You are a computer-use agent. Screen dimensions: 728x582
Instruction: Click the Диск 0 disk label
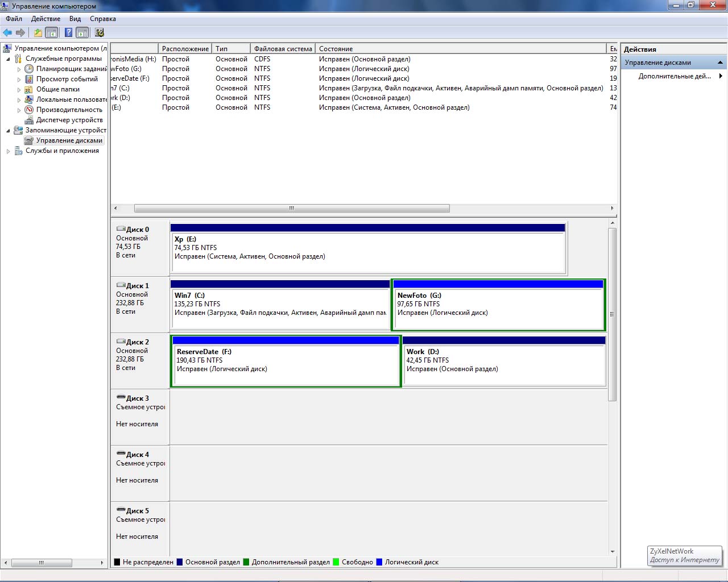pyautogui.click(x=138, y=230)
